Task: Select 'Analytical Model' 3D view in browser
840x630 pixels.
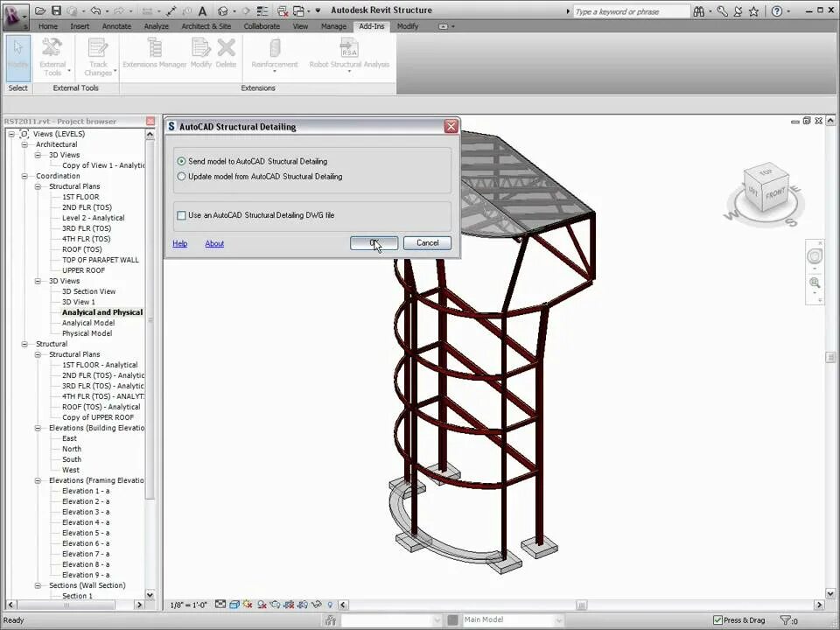Action: point(88,323)
